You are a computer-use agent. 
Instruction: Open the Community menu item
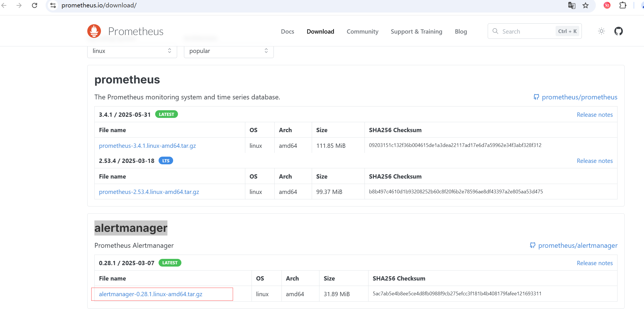click(362, 32)
